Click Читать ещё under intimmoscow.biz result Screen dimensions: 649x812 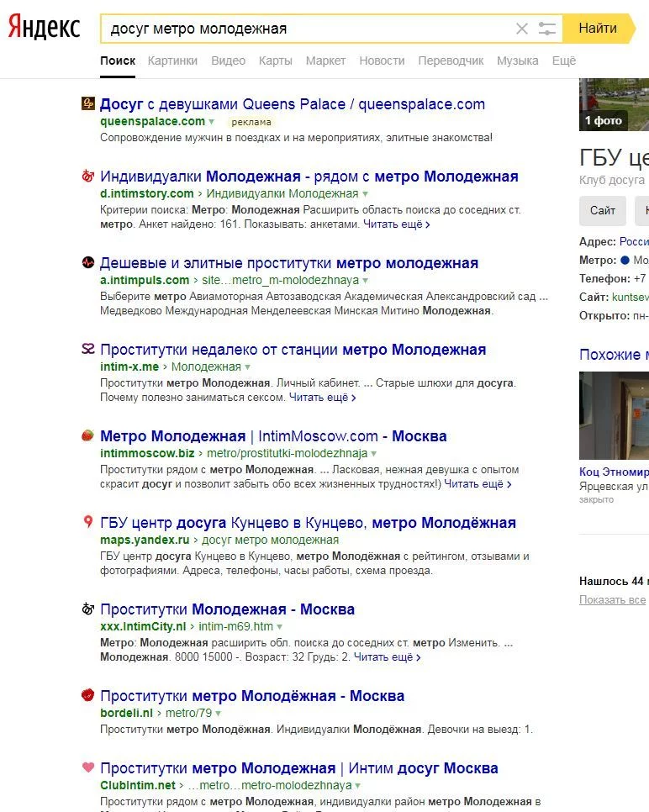[x=478, y=483]
